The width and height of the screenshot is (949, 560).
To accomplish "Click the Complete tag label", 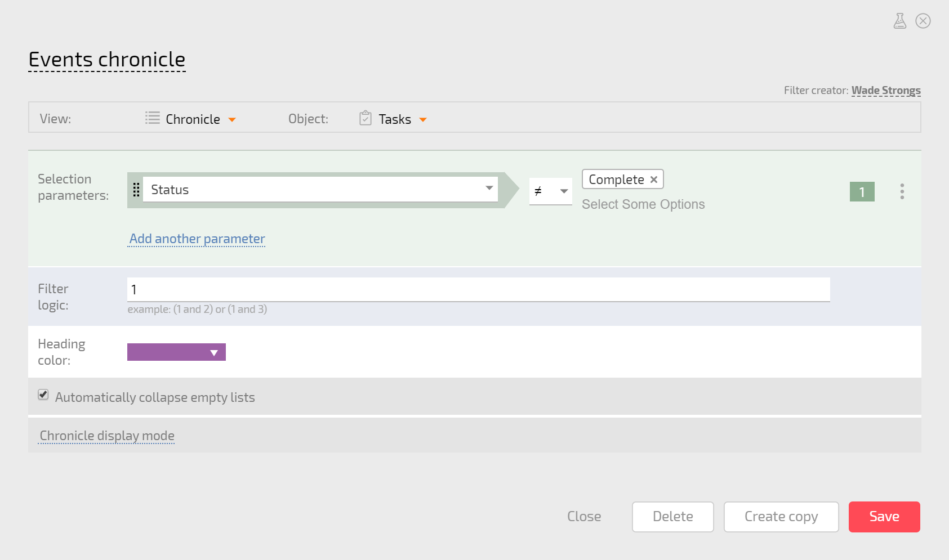I will point(616,180).
